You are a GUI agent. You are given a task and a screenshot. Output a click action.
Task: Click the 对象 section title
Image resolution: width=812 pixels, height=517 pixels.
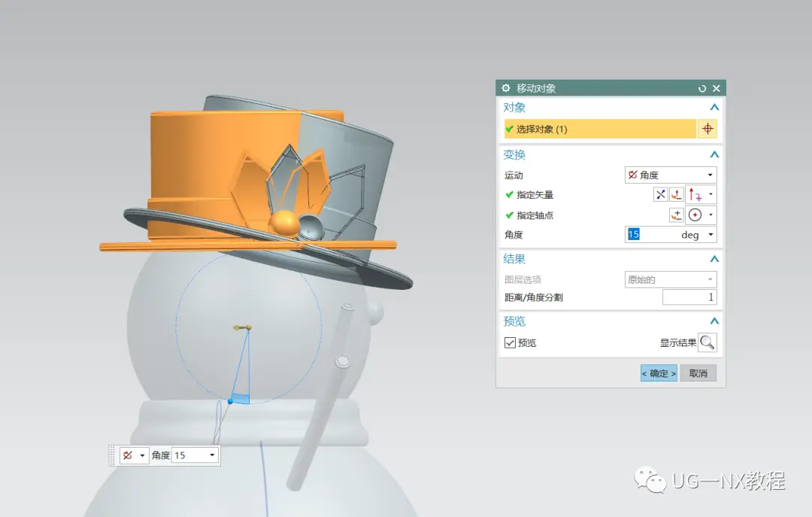coord(514,108)
